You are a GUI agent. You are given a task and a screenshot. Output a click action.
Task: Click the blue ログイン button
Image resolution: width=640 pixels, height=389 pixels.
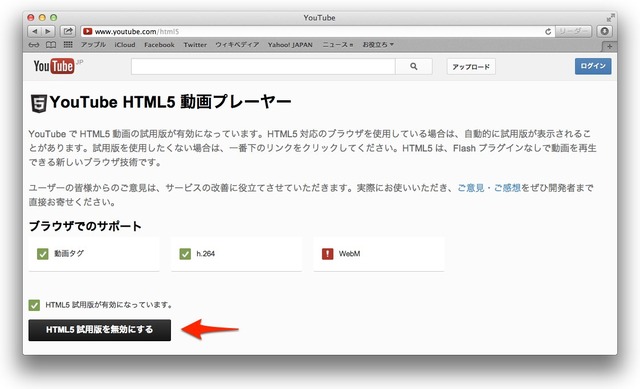point(593,66)
